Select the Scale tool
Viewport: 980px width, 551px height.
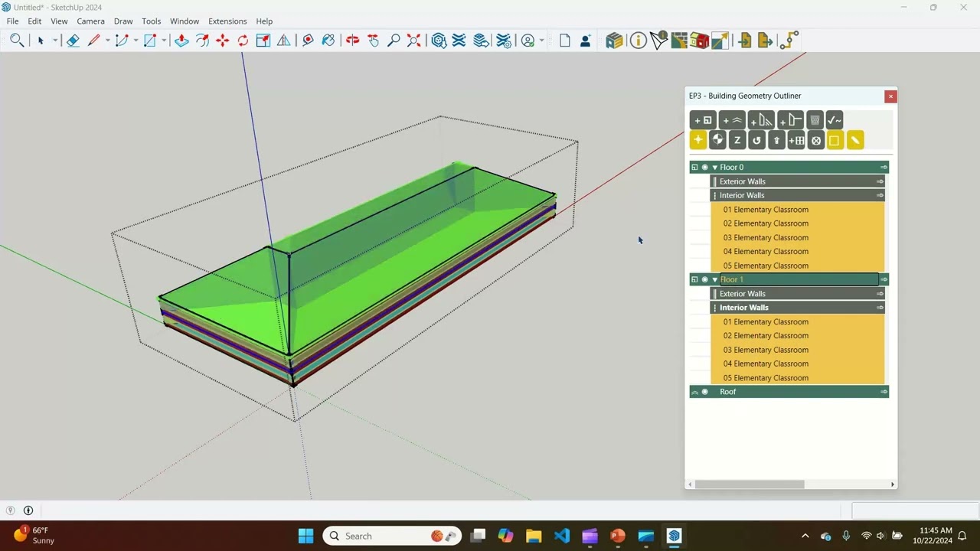[263, 41]
